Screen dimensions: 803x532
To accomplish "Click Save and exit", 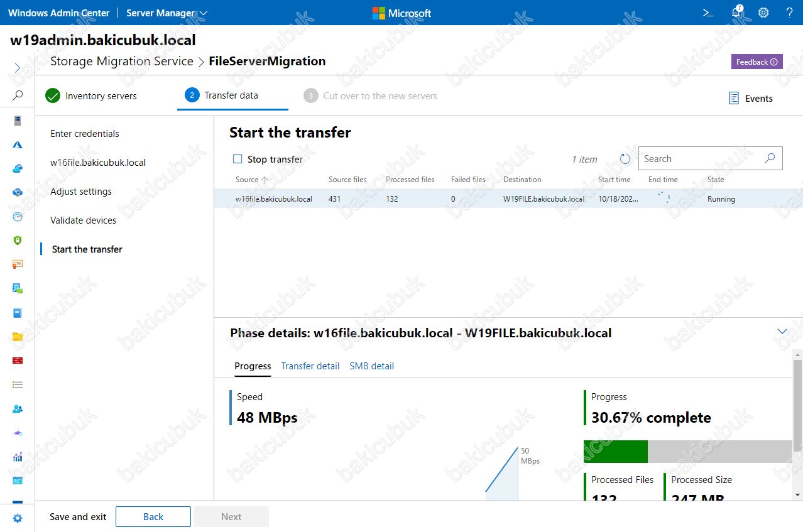I will [x=78, y=517].
